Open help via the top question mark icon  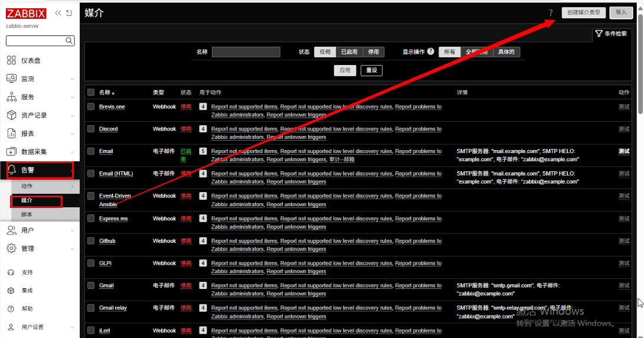tap(551, 12)
